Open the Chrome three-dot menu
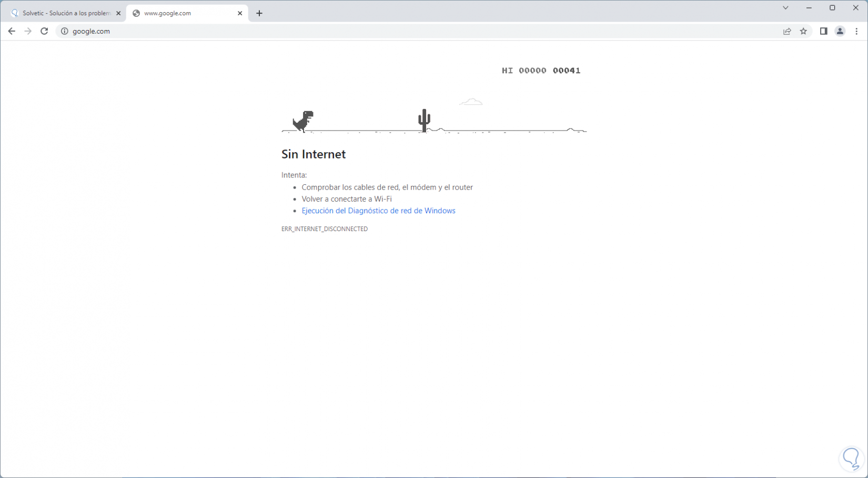868x478 pixels. (856, 31)
